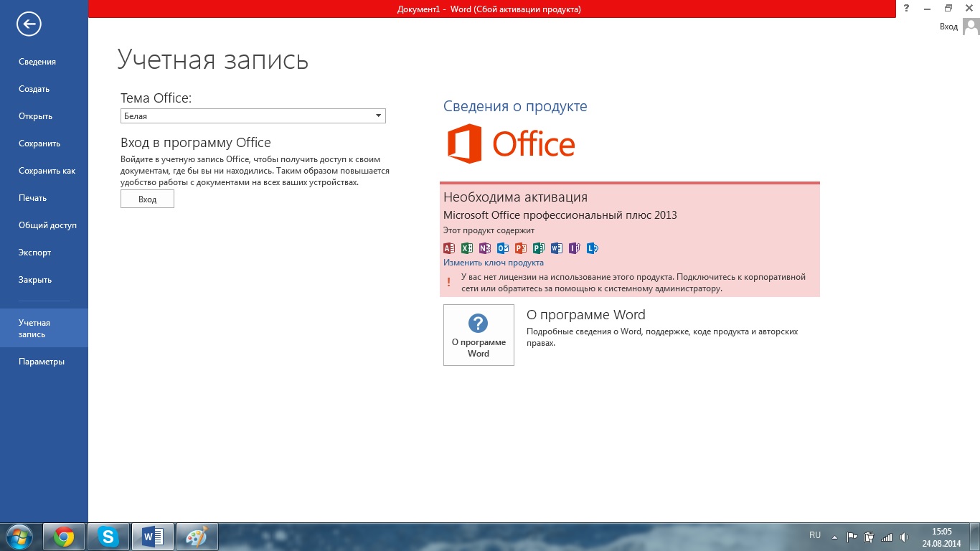Switch to Word on the taskbar
Screen dimensions: 980x551
(x=153, y=537)
